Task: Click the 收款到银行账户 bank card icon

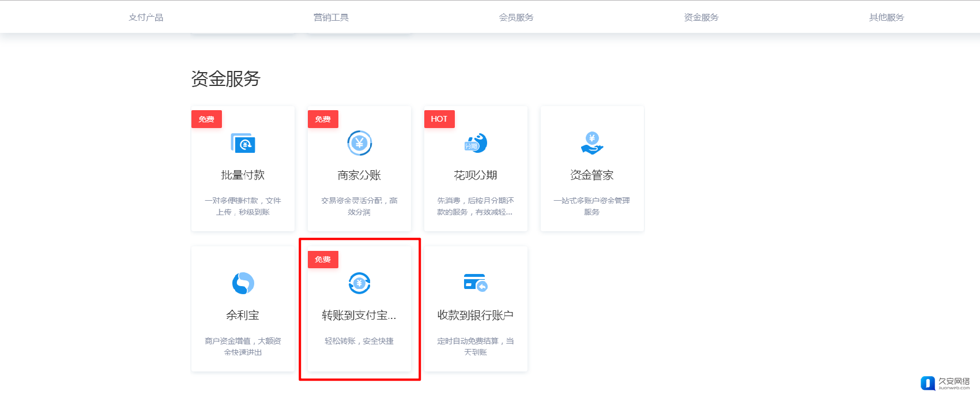Action: (x=476, y=283)
